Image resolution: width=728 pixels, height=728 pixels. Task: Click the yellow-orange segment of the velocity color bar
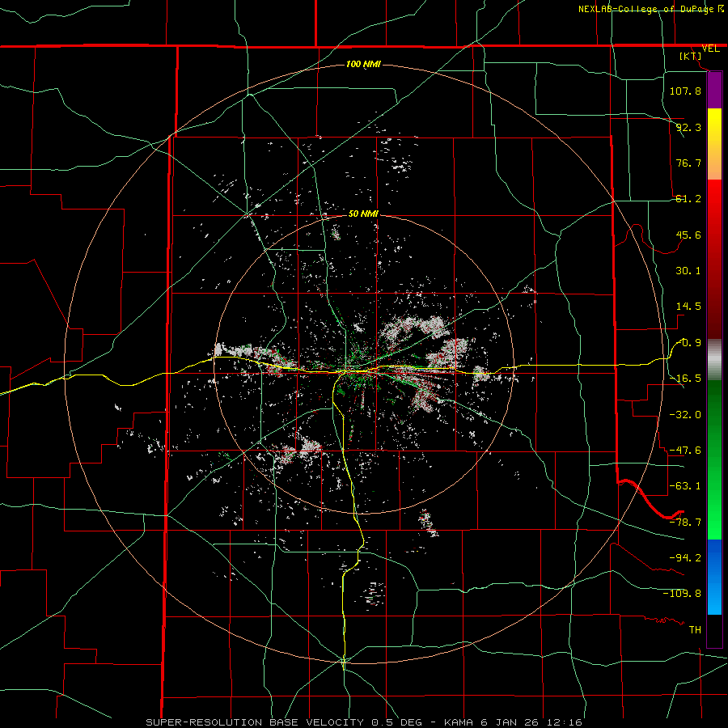pyautogui.click(x=714, y=144)
